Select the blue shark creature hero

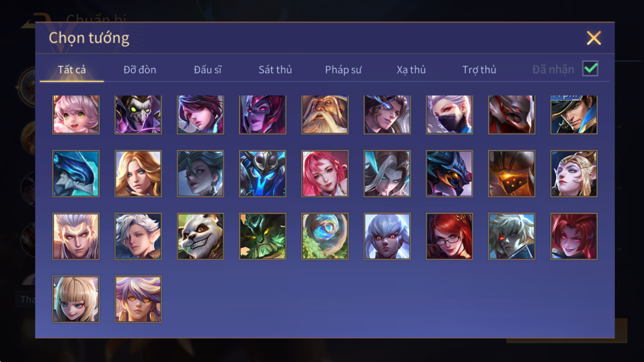(x=76, y=173)
